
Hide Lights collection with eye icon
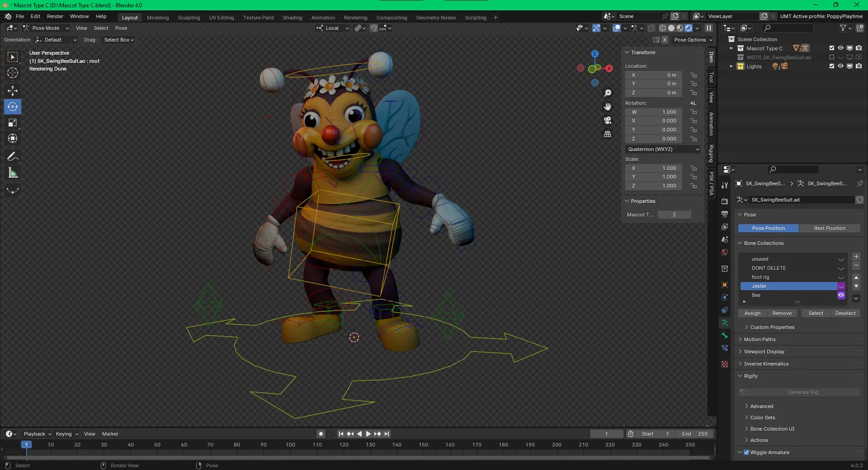(x=840, y=66)
